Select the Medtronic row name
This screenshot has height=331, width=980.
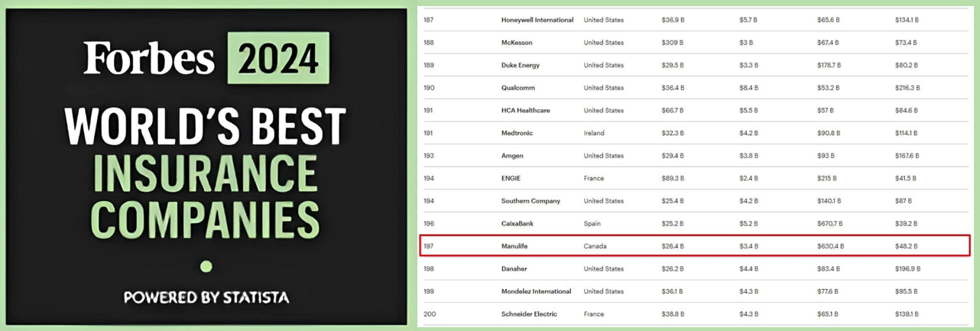click(518, 133)
